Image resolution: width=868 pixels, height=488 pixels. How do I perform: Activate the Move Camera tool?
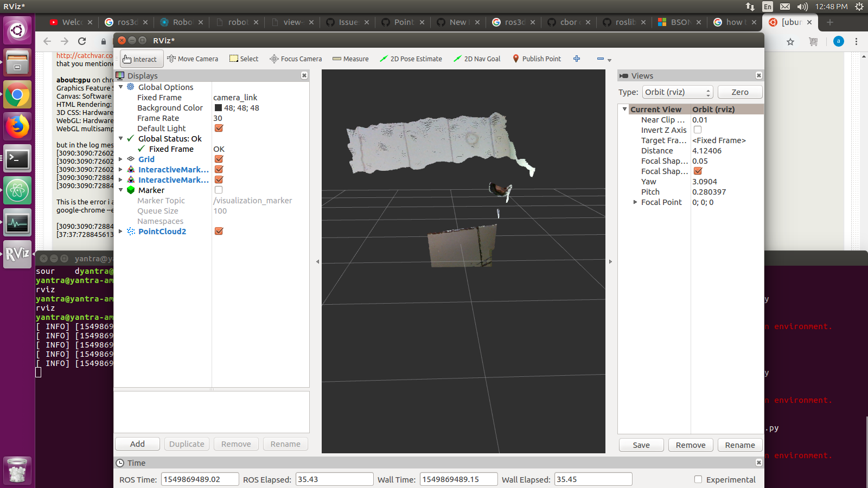193,59
